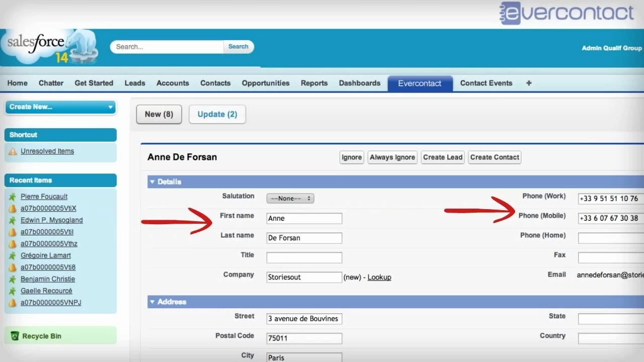
Task: Click the icon beside a07b0000005Vthz
Action: tap(13, 244)
